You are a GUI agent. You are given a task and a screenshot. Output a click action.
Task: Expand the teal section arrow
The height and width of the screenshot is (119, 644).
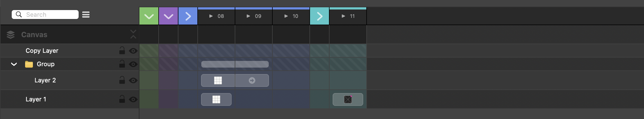319,16
